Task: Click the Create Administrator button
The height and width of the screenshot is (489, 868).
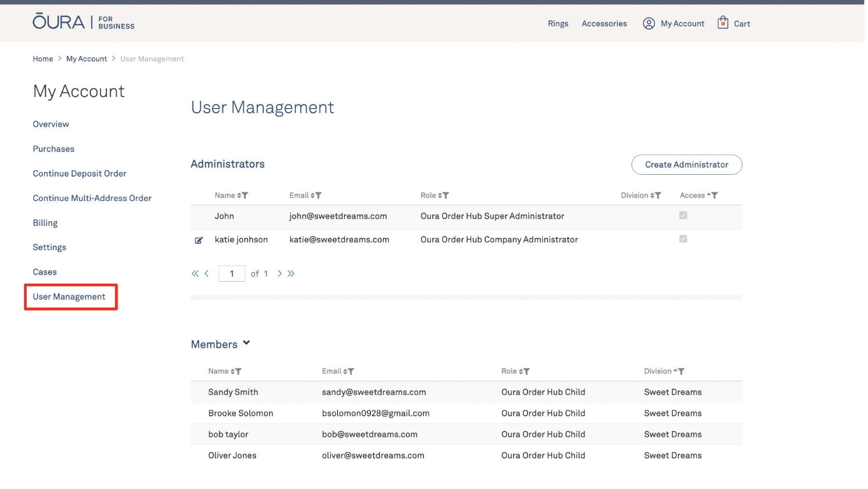Action: (x=687, y=165)
